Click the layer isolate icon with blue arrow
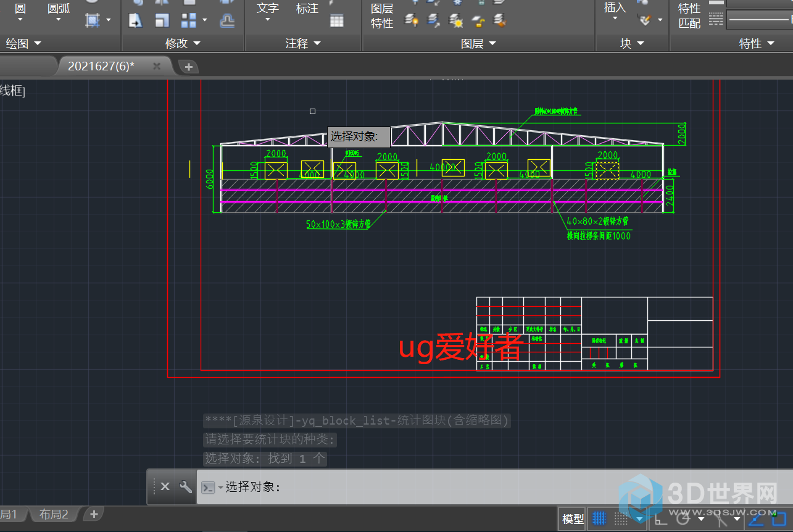 [434, 20]
